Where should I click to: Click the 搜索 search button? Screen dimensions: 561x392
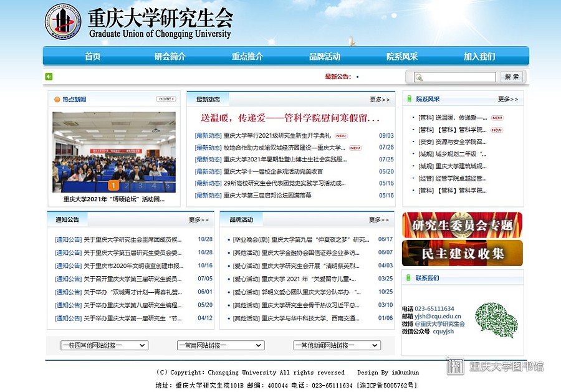(512, 77)
